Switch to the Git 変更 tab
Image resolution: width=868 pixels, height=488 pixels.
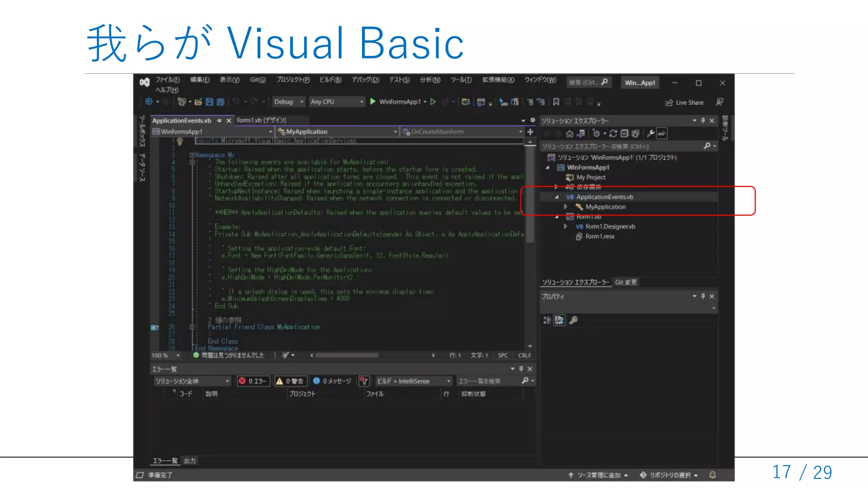[626, 282]
